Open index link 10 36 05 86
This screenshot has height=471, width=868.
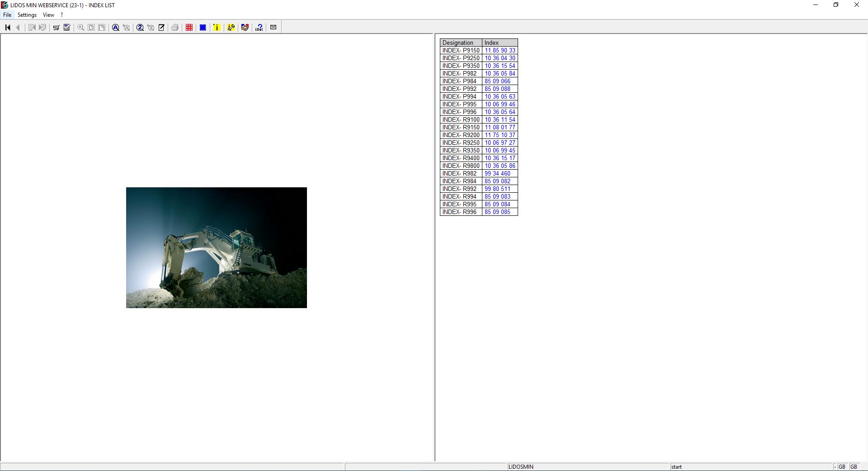pyautogui.click(x=500, y=166)
